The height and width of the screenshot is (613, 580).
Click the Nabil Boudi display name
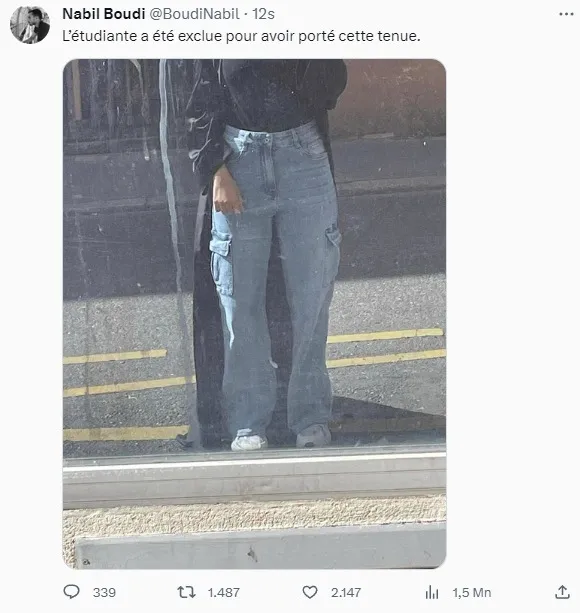[104, 14]
